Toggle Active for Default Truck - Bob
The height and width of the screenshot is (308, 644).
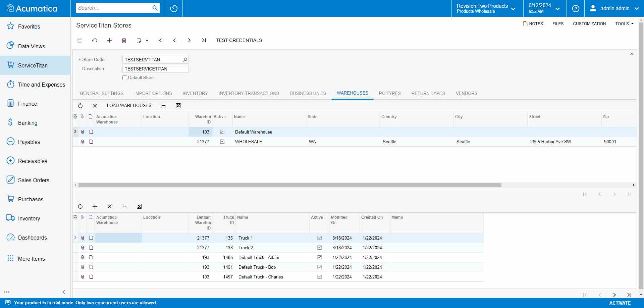coord(319,267)
